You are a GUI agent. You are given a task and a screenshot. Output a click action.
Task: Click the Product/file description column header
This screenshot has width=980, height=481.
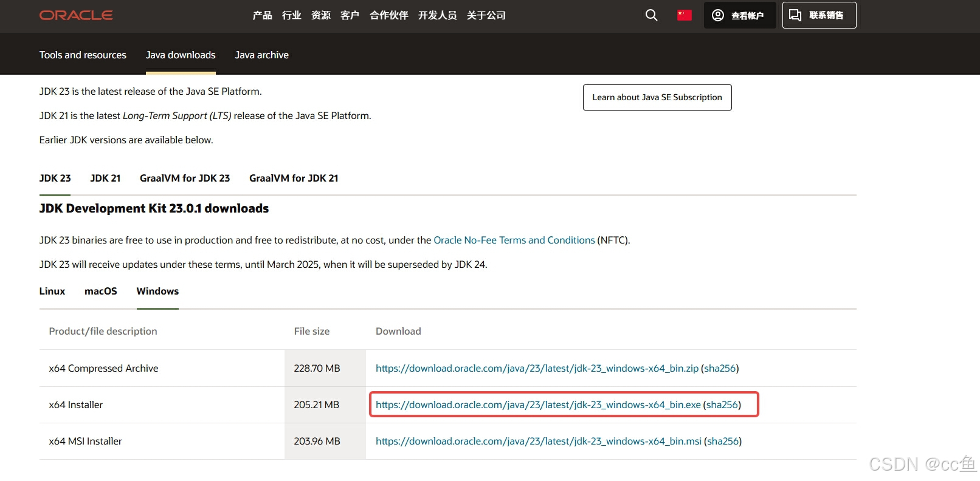tap(103, 331)
